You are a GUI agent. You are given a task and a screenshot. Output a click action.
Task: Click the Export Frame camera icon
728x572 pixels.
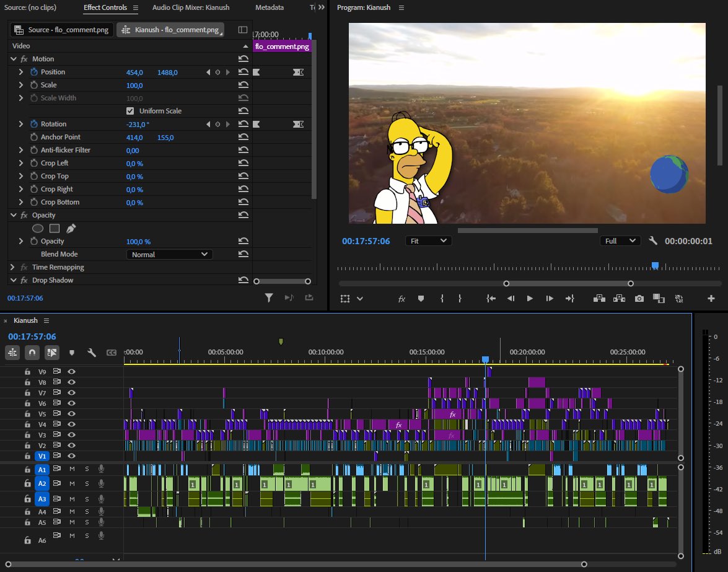[639, 298]
